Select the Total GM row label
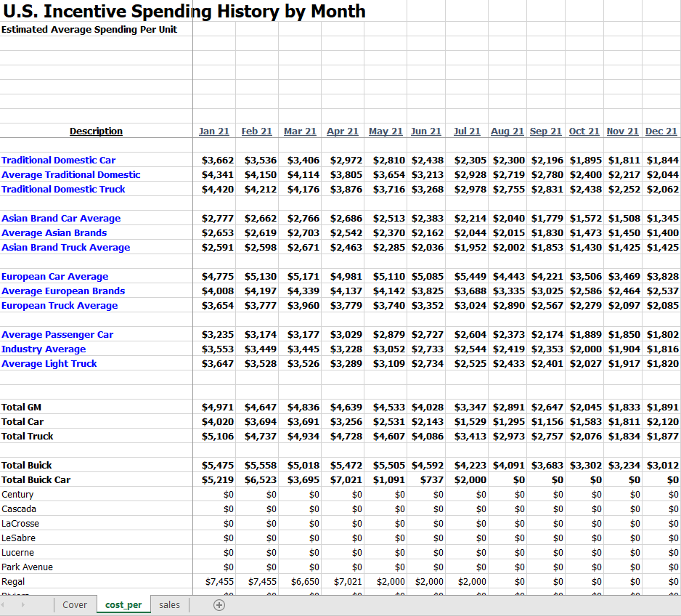 click(21, 407)
